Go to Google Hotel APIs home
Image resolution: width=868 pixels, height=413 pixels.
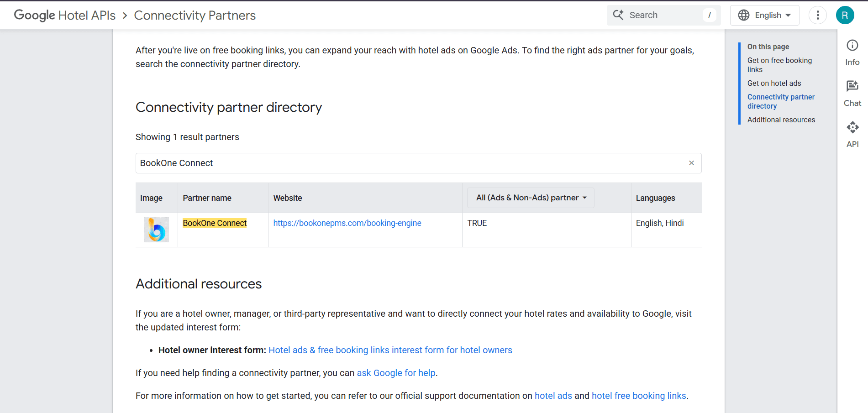coord(65,15)
